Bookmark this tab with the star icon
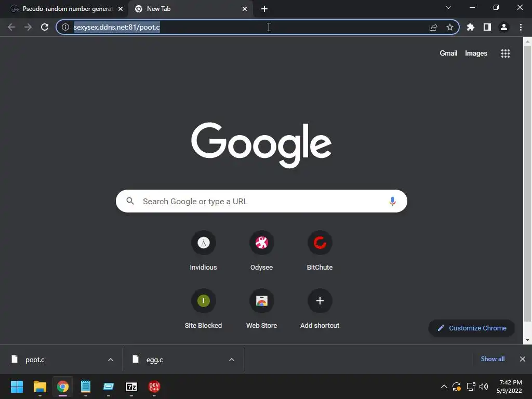The image size is (532, 399). point(450,27)
